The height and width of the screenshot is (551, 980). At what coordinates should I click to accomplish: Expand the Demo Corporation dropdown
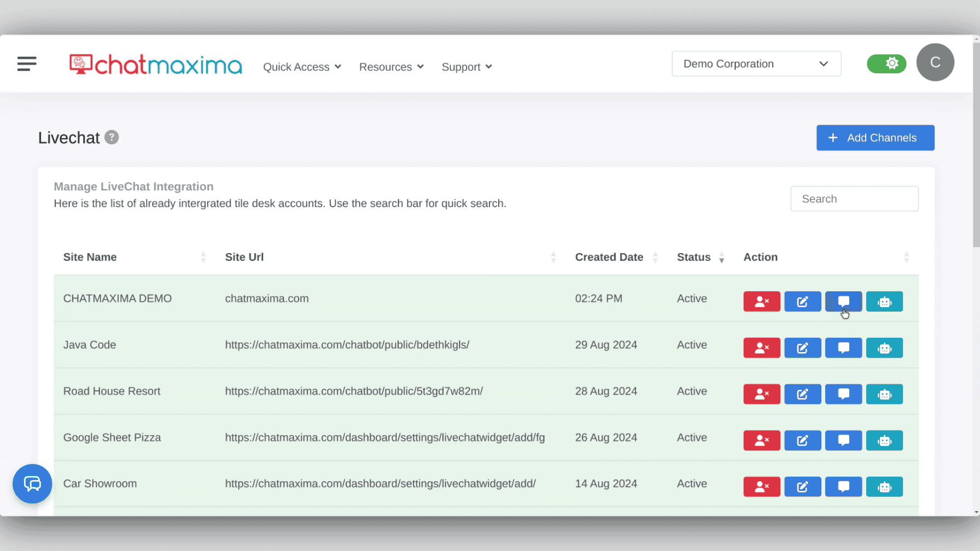[x=756, y=64]
